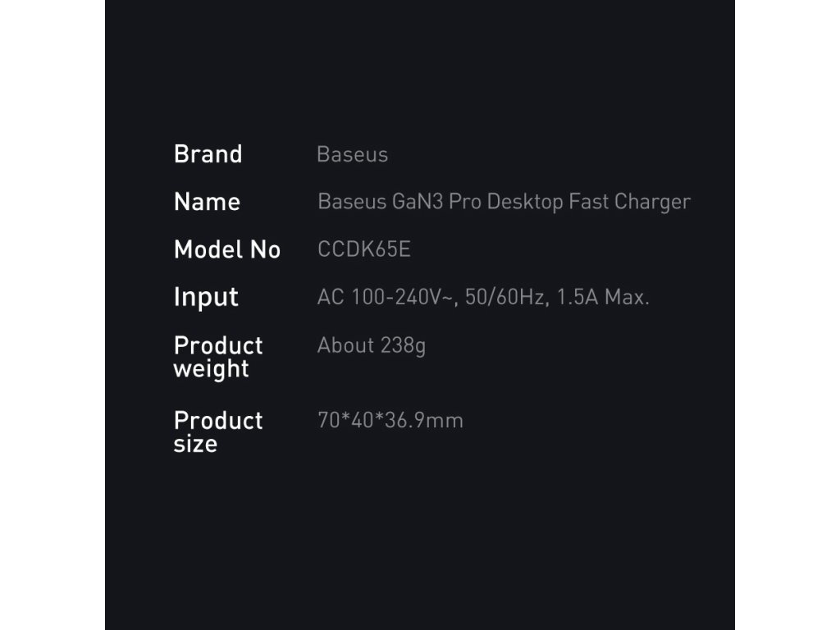Viewport: 840px width, 630px height.
Task: Select the 70*40*36.9mm dimensions text
Action: pyautogui.click(x=390, y=421)
